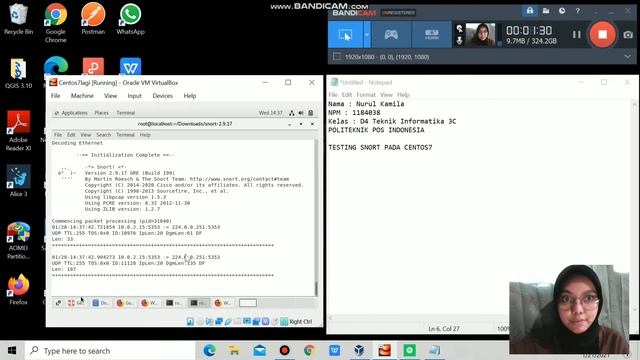Viewport: 640px width, 360px height.
Task: Toggle Bandicam mouse cursor effect icon
Action: [459, 29]
